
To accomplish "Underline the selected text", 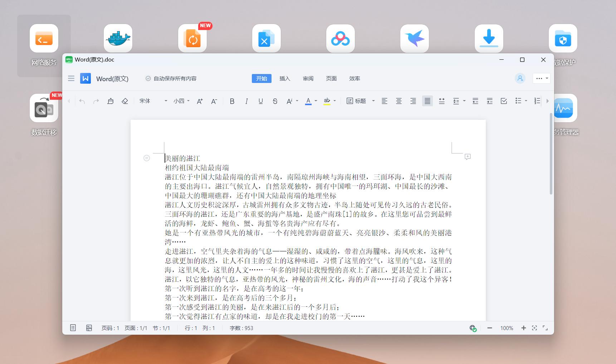I will pyautogui.click(x=260, y=101).
